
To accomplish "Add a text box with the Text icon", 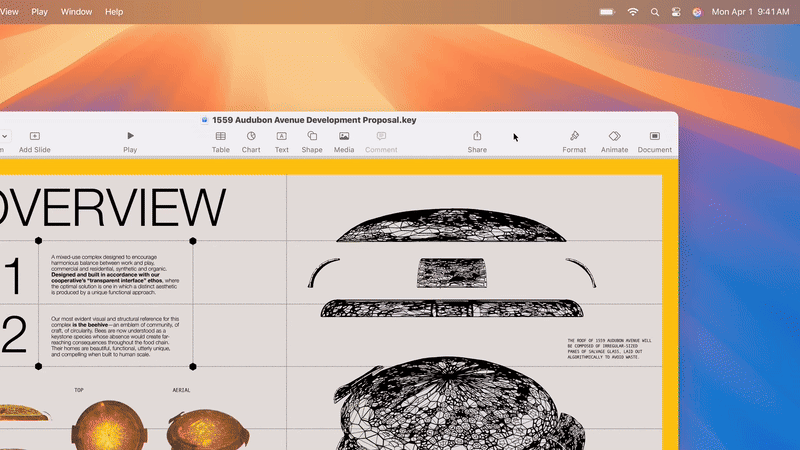I will 282,136.
